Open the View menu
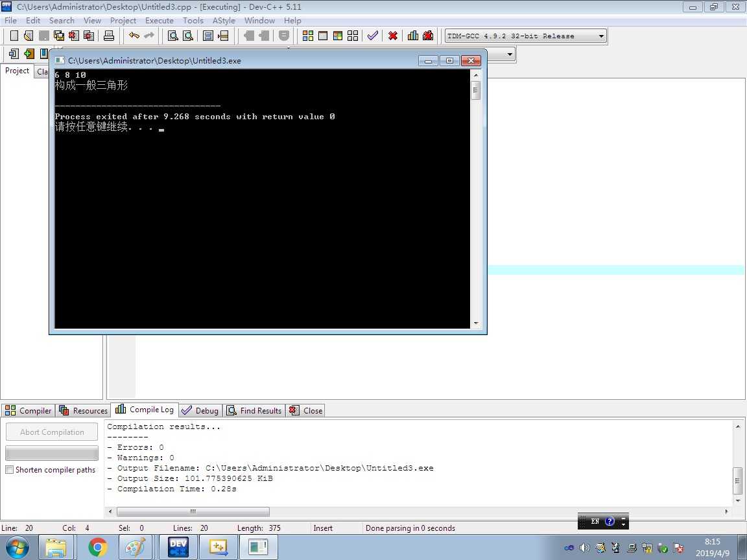 pos(92,21)
